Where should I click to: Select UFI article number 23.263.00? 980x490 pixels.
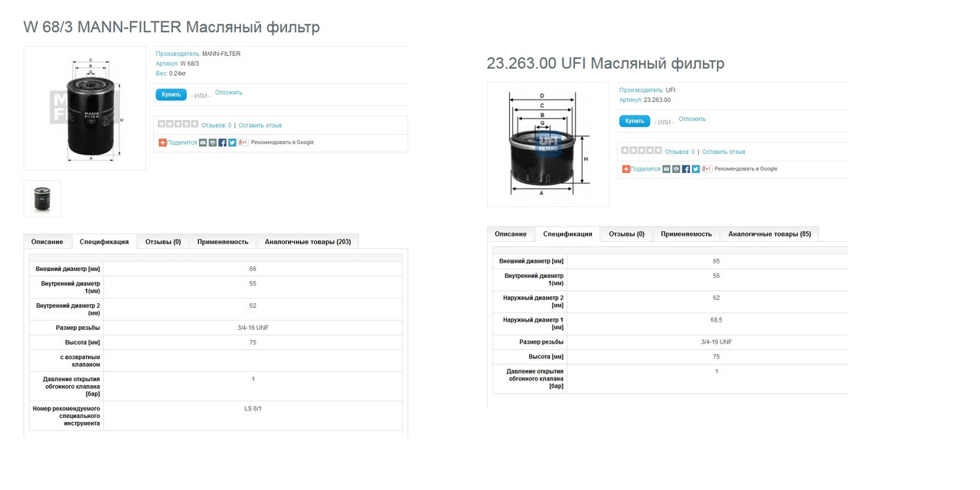(657, 100)
